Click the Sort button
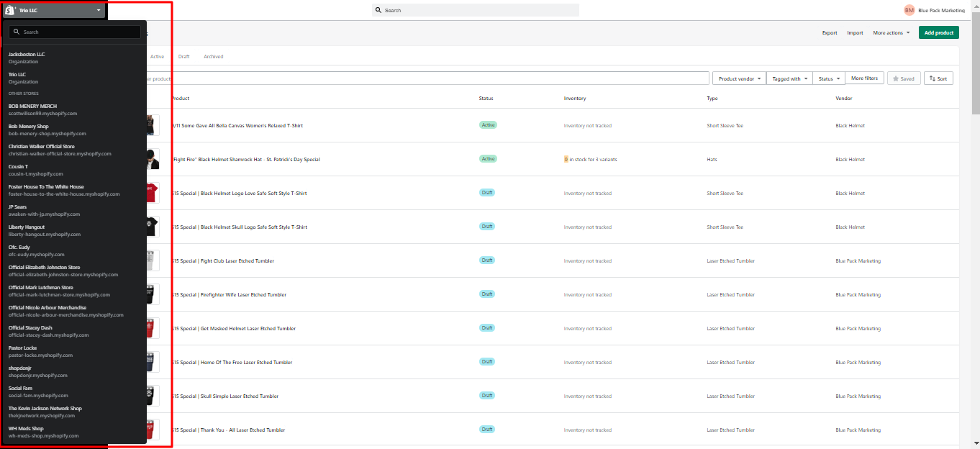Image resolution: width=980 pixels, height=449 pixels. [938, 78]
